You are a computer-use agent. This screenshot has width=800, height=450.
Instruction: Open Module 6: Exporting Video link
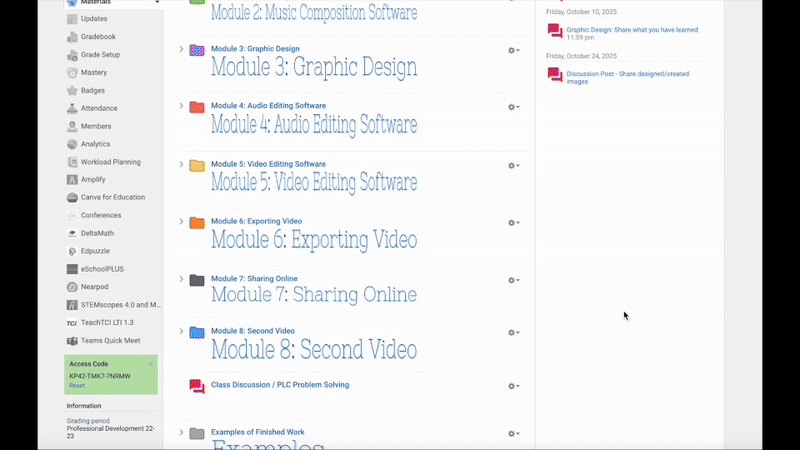click(x=257, y=221)
